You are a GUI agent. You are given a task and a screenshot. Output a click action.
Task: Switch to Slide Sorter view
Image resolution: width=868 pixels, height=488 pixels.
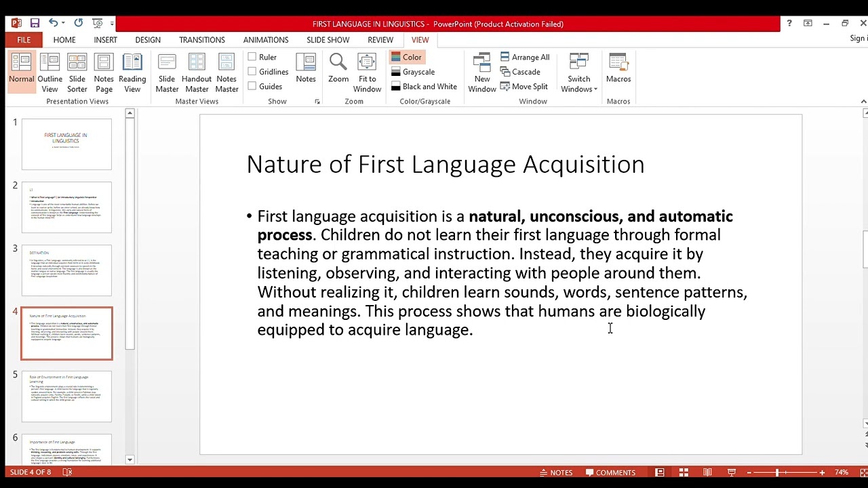coord(77,73)
